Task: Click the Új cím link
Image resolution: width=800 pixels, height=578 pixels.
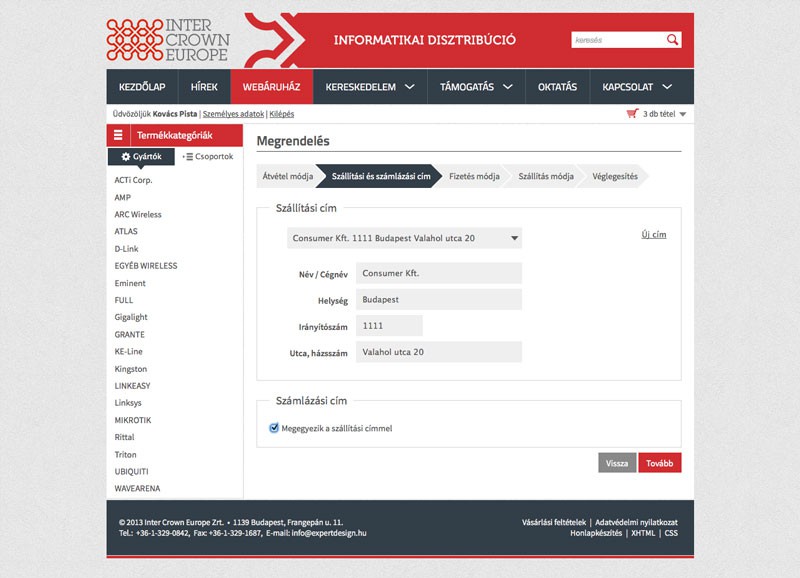Action: (x=653, y=234)
